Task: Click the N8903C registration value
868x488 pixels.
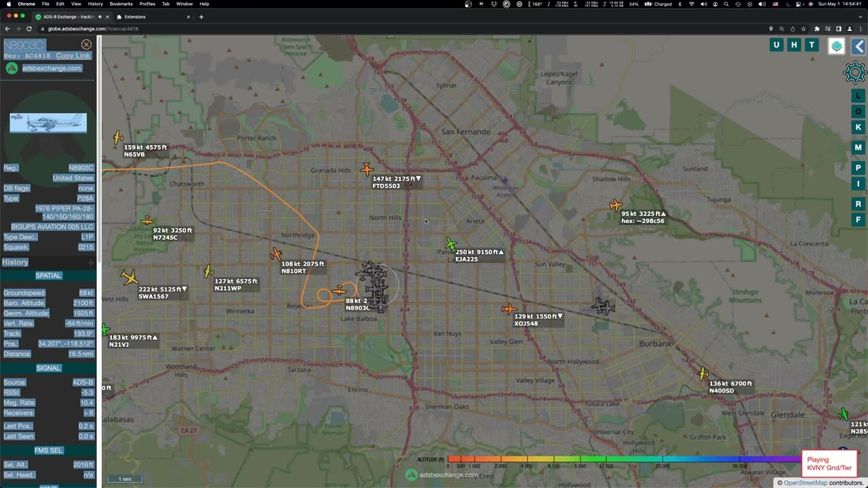Action: [x=81, y=167]
